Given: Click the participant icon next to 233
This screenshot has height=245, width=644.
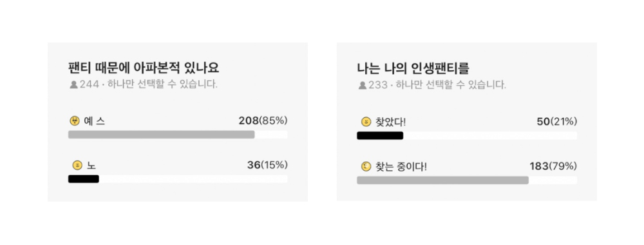Looking at the screenshot, I should pyautogui.click(x=363, y=85).
